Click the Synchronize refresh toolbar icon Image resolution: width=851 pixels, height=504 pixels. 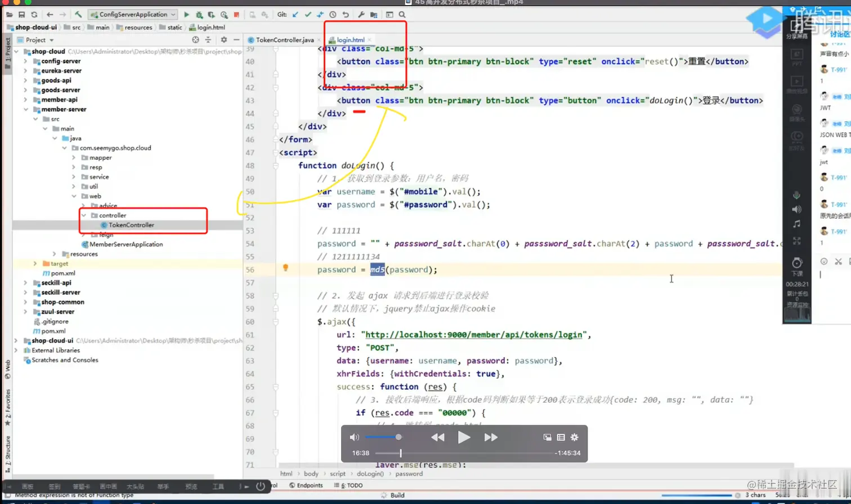[34, 15]
